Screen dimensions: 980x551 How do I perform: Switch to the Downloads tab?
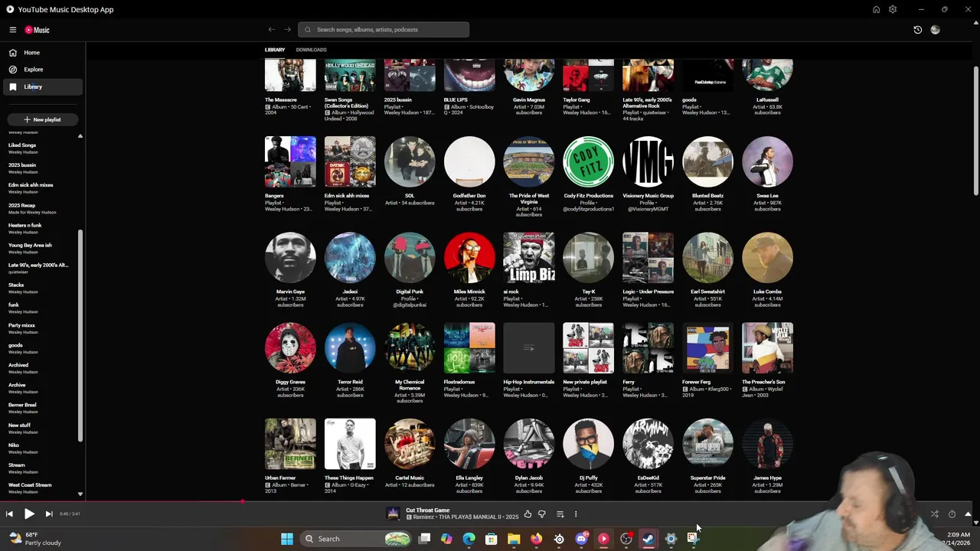point(311,50)
